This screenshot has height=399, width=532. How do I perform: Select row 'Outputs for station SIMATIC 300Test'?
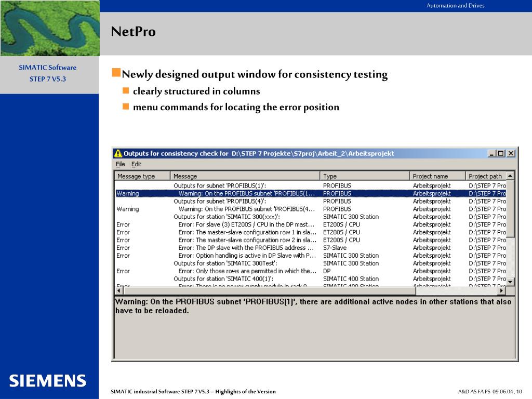[311, 263]
